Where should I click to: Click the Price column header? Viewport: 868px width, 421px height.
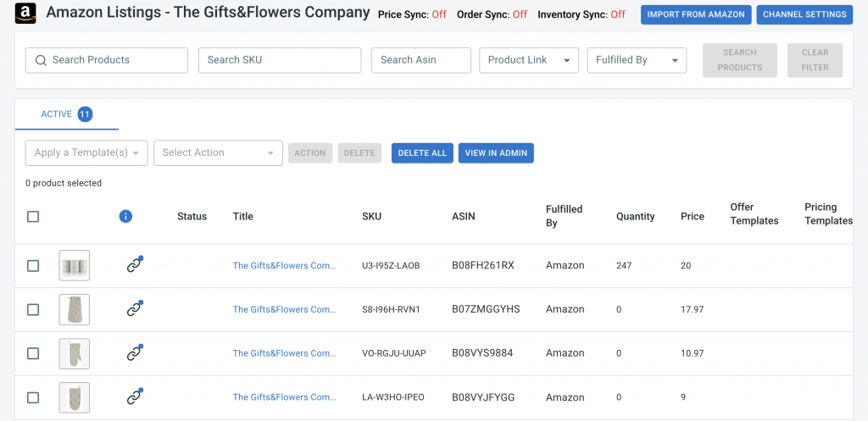coord(693,216)
